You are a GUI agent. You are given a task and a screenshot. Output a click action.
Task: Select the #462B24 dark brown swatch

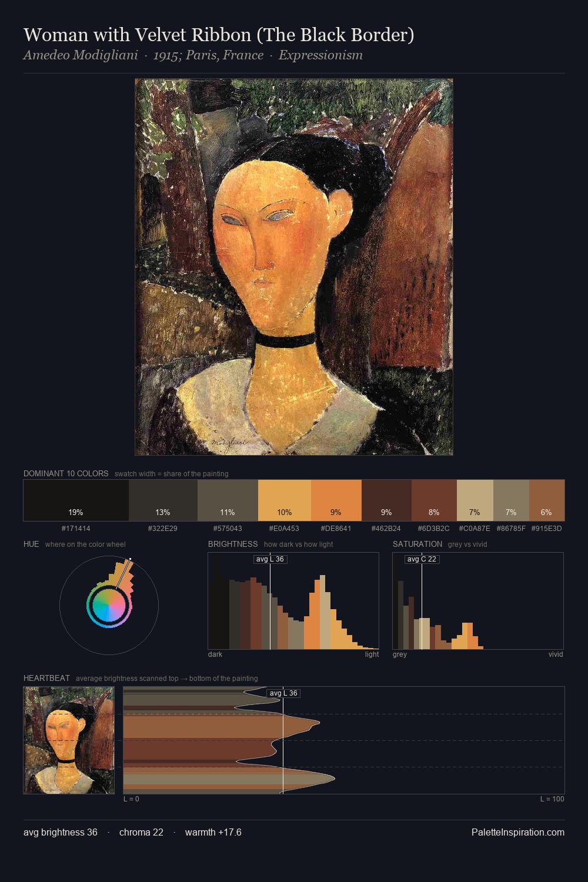pos(386,500)
